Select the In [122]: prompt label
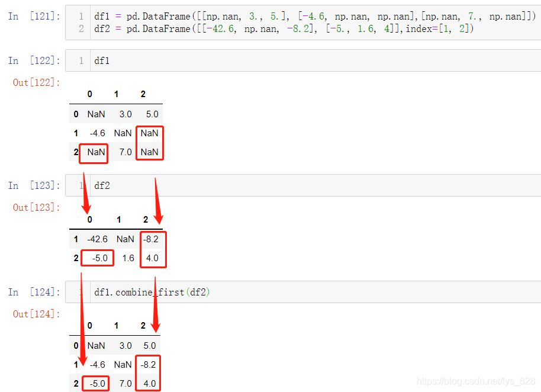The height and width of the screenshot is (392, 541). point(34,61)
